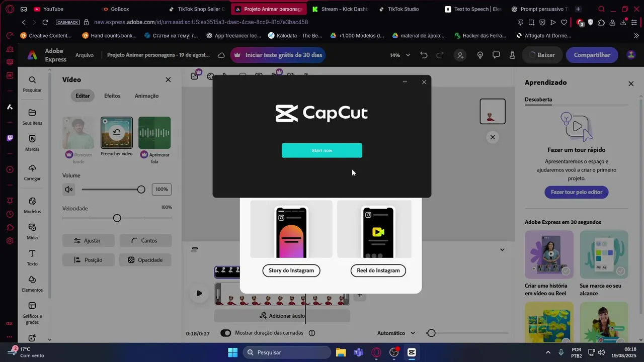The width and height of the screenshot is (644, 362).
Task: Open Gráficos e grades icon
Action: click(x=32, y=313)
